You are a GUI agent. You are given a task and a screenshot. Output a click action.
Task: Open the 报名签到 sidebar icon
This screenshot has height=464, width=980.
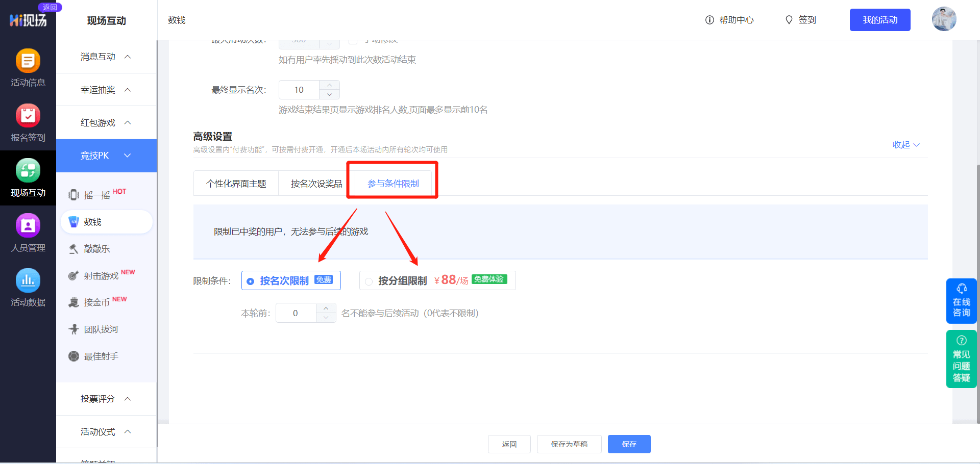28,116
